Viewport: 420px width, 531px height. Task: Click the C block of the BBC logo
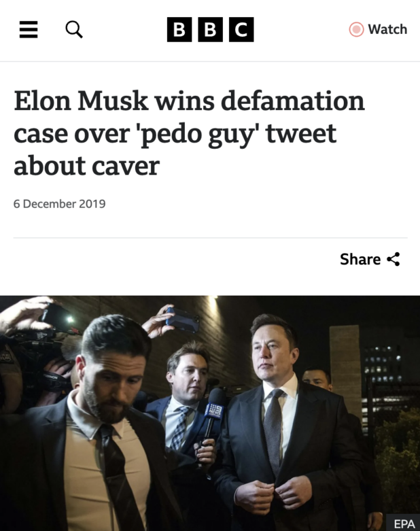pyautogui.click(x=241, y=29)
